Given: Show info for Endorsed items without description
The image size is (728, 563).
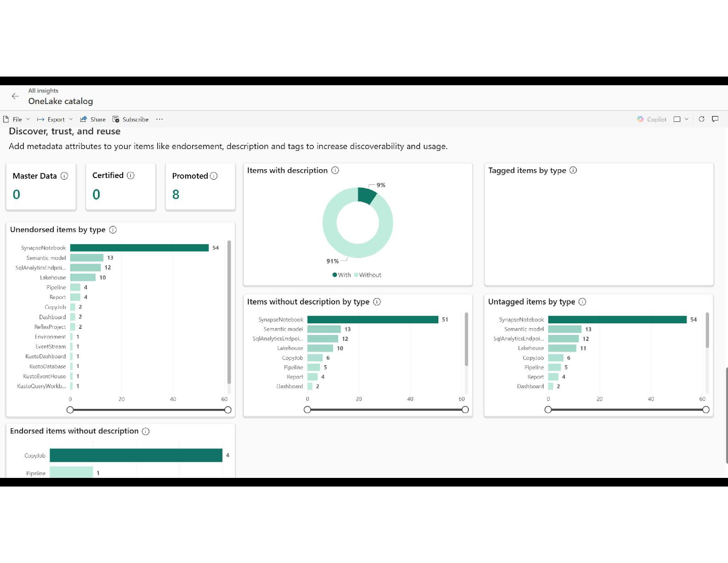Looking at the screenshot, I should pos(146,431).
